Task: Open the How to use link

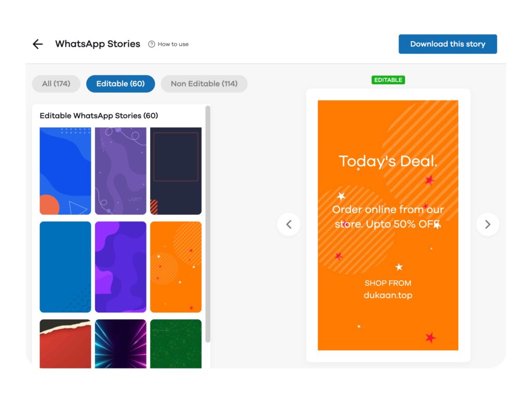Action: pos(173,44)
